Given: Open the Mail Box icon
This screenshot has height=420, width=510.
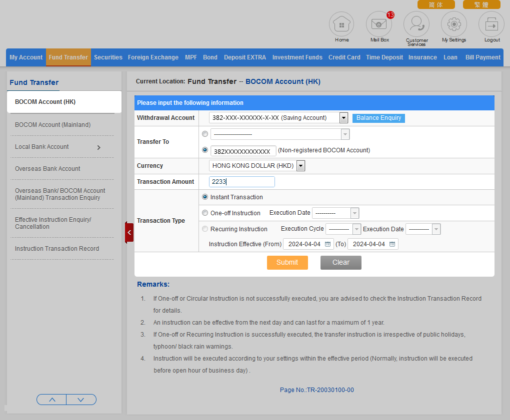Looking at the screenshot, I should click(x=379, y=24).
